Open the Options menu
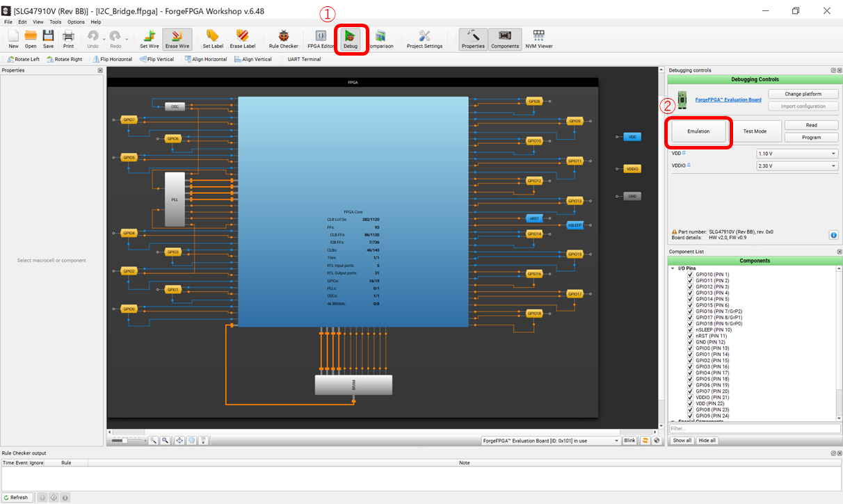 click(76, 22)
